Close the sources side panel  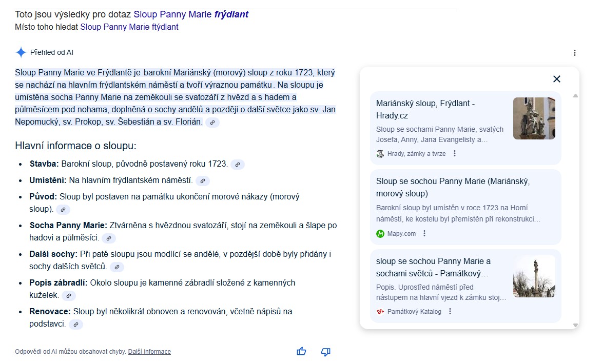point(556,79)
